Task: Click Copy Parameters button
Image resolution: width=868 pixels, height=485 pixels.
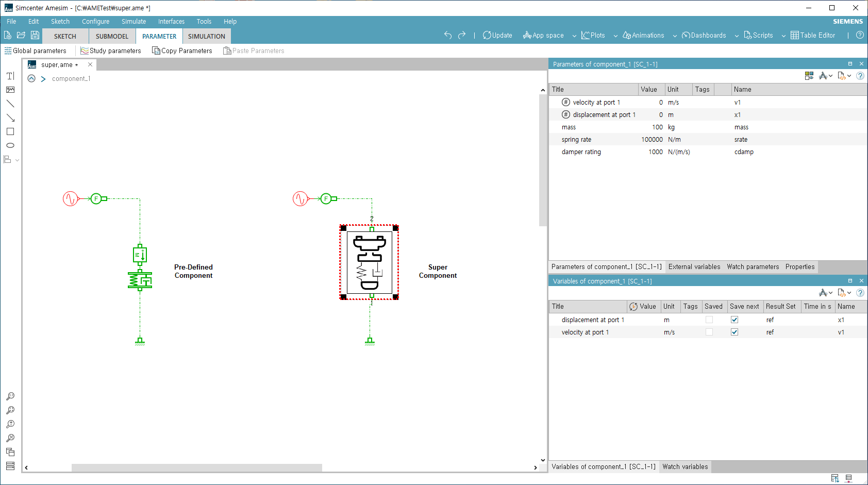Action: (182, 51)
